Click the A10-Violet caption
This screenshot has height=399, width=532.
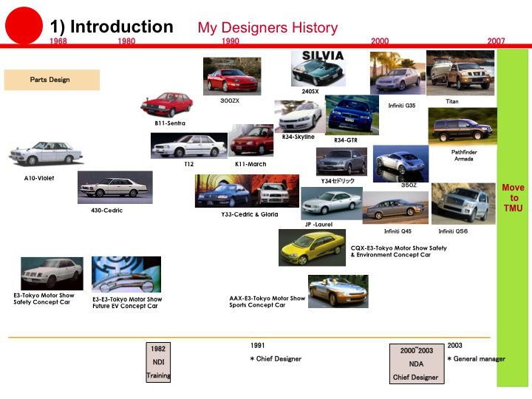coord(39,178)
